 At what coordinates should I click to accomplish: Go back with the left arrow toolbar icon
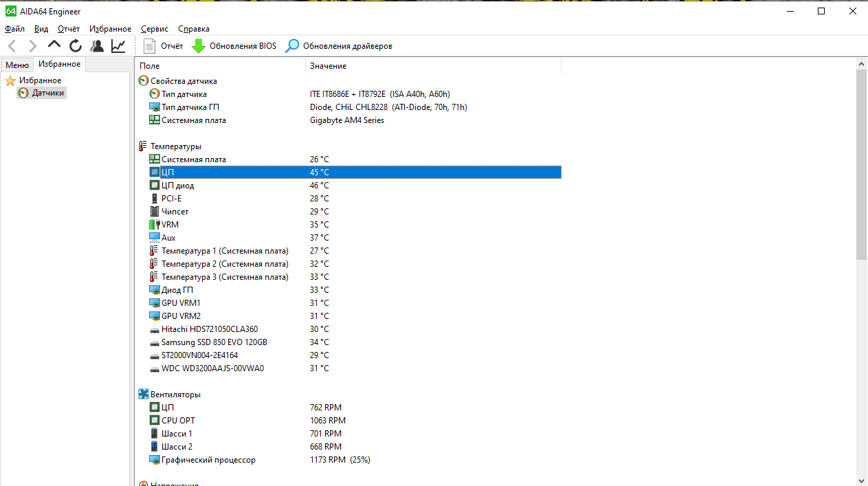point(12,46)
